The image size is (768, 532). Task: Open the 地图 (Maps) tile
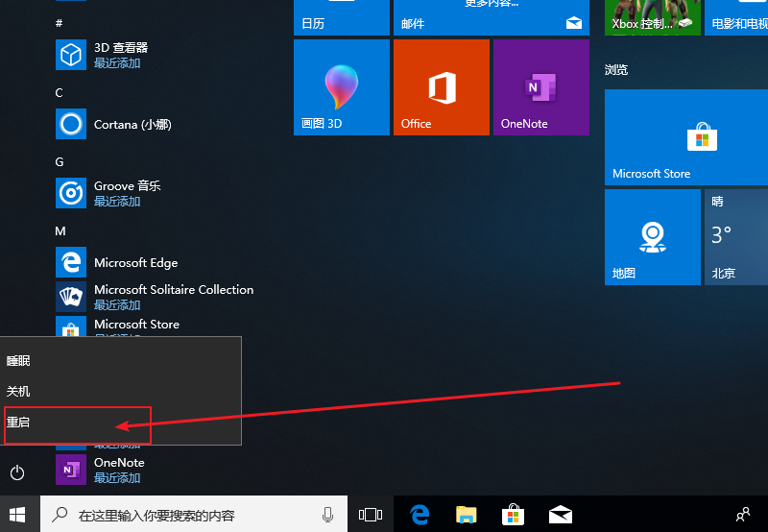pyautogui.click(x=652, y=237)
